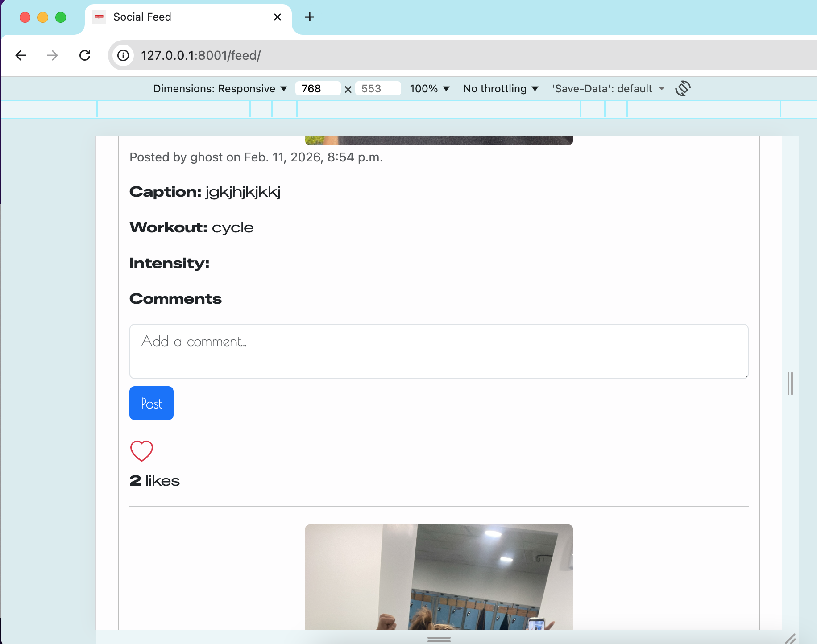Click the rotate viewport orientation icon
Screen dimensions: 817x644
tap(683, 88)
